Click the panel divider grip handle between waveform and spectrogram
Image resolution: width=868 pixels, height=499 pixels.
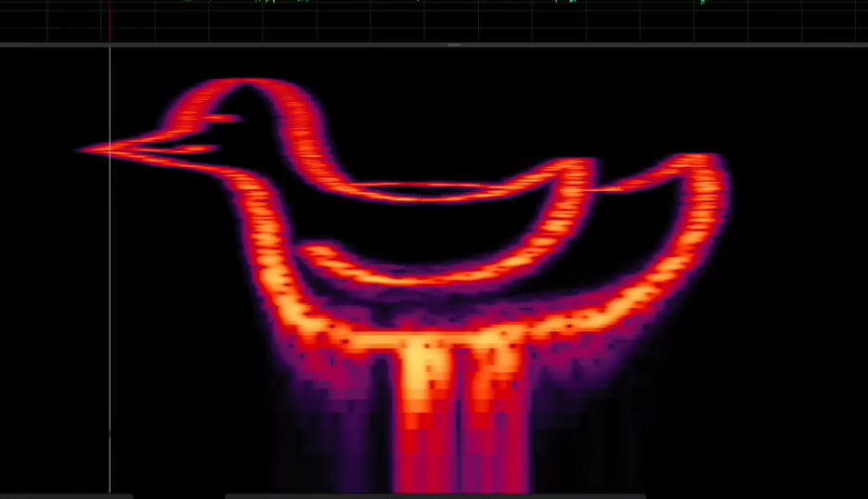pos(454,45)
